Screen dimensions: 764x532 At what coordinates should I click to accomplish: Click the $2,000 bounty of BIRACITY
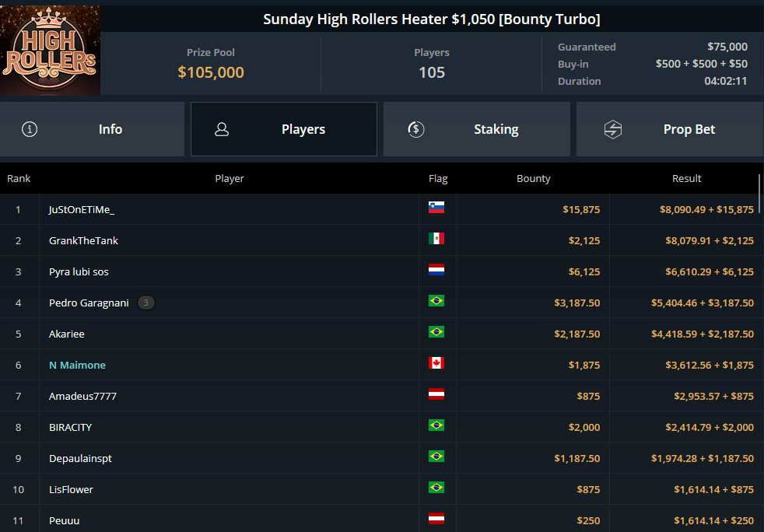584,427
